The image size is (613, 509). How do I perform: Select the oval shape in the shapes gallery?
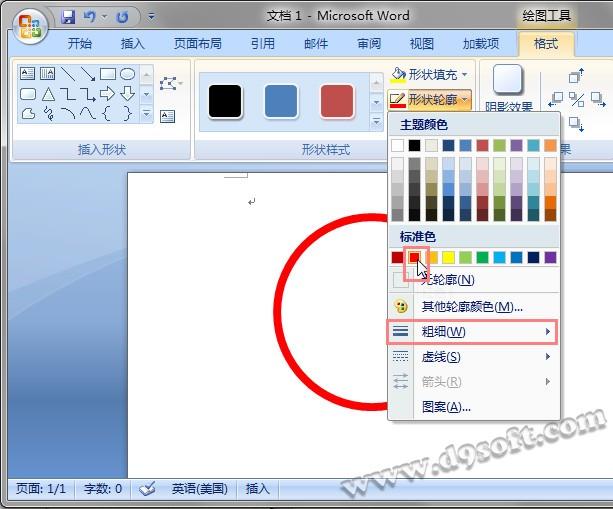pyautogui.click(x=128, y=74)
